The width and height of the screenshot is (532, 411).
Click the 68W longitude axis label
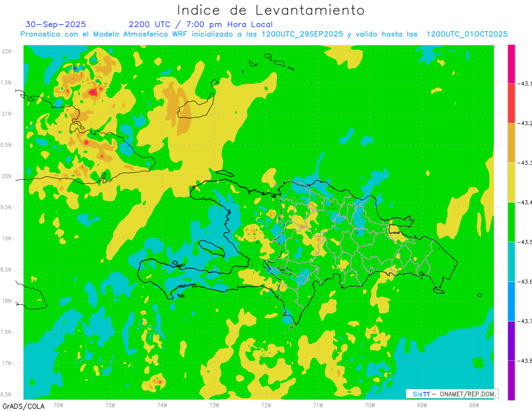click(473, 405)
